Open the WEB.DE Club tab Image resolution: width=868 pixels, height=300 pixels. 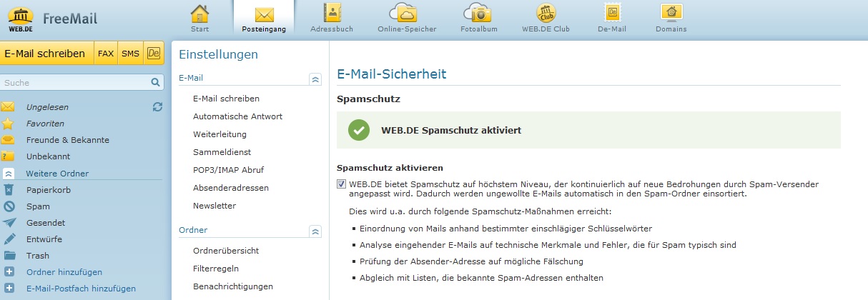tap(546, 19)
